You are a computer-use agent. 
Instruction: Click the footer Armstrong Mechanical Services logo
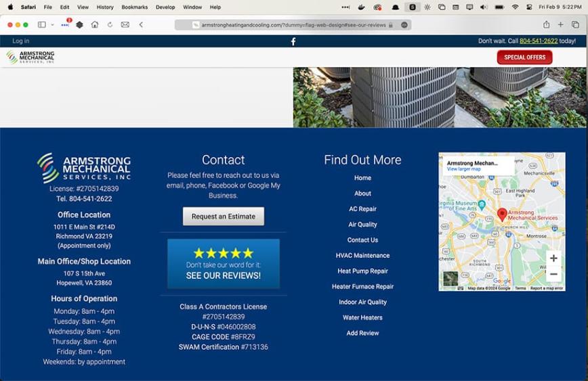tap(84, 167)
